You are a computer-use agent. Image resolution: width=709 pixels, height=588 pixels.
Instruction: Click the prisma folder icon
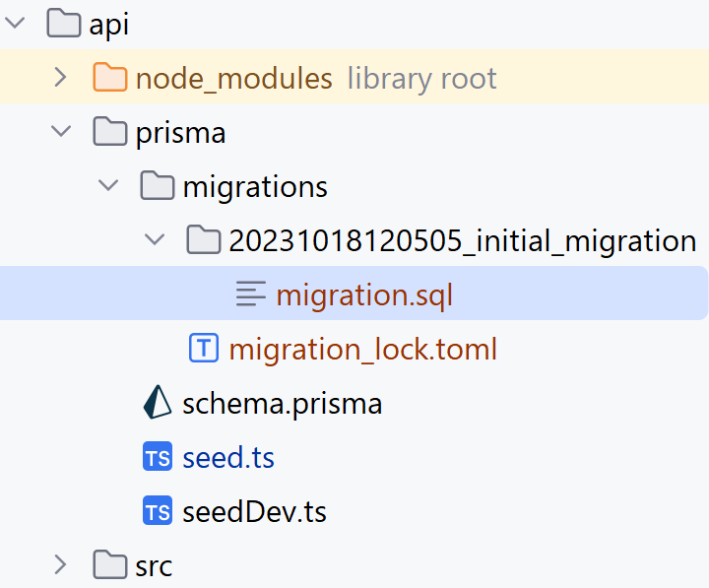pyautogui.click(x=110, y=131)
